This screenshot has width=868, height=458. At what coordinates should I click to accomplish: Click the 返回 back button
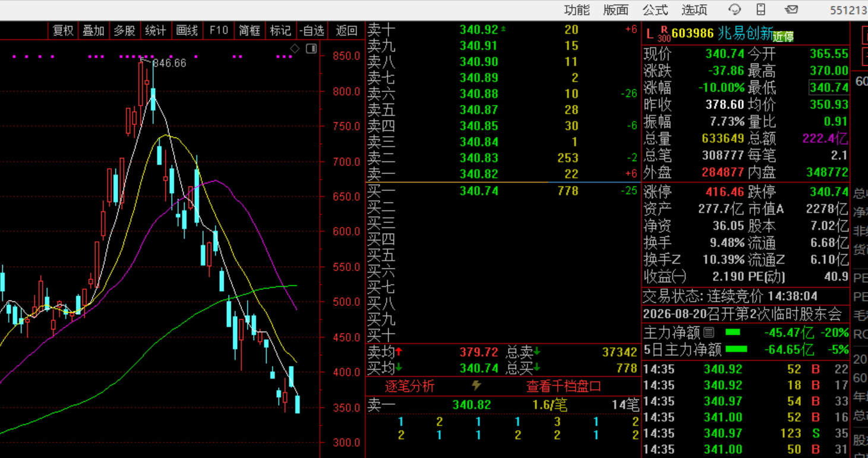[x=346, y=30]
